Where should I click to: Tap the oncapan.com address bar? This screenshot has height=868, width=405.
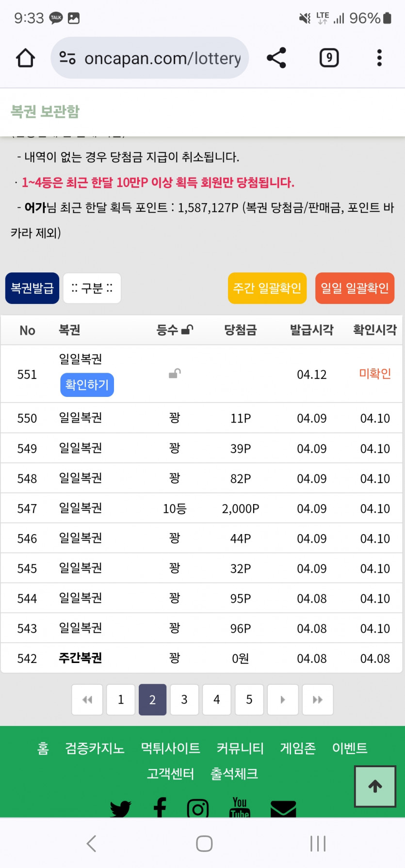pyautogui.click(x=162, y=58)
